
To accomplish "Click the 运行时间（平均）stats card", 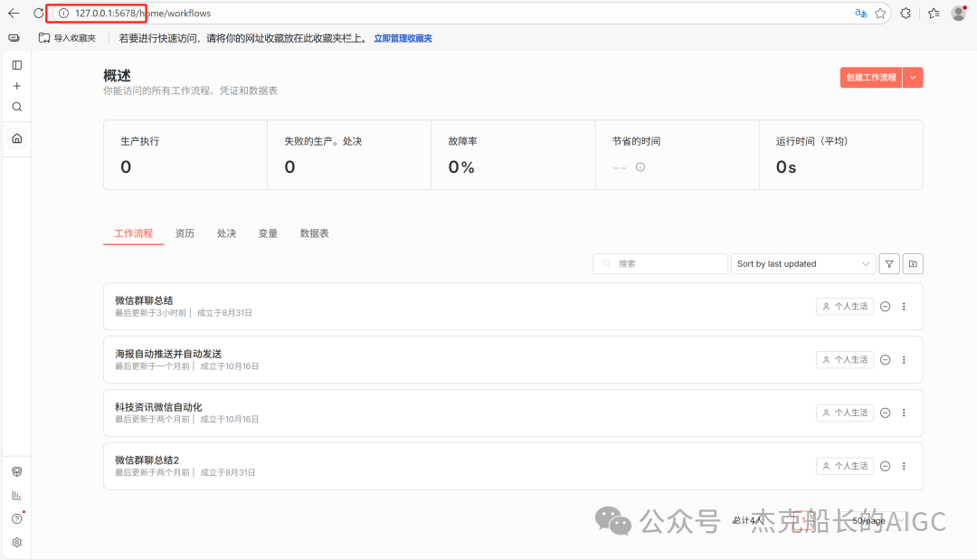I will [x=841, y=155].
